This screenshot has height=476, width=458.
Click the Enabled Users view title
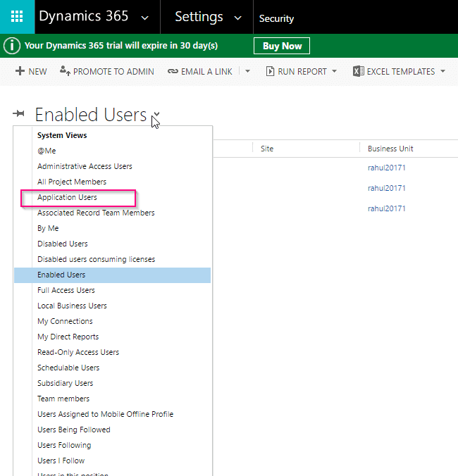tap(91, 115)
